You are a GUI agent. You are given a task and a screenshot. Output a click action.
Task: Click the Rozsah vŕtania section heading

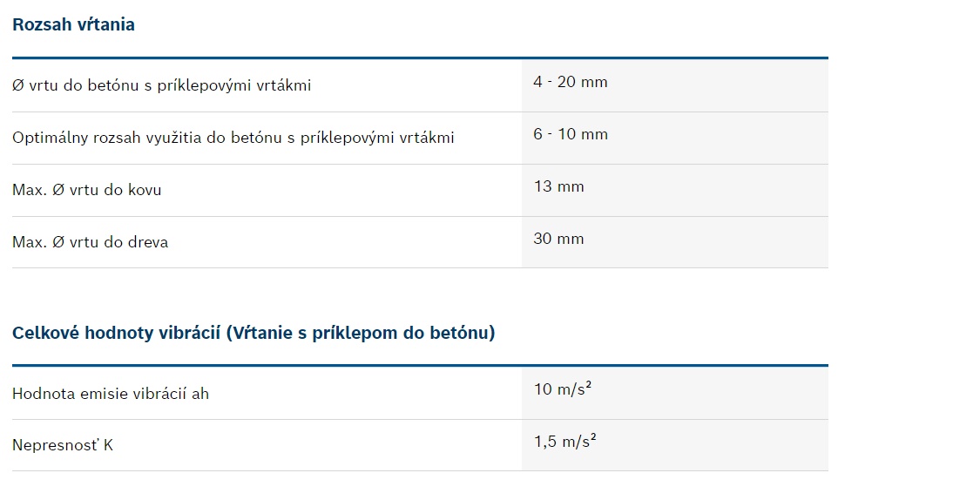[74, 24]
